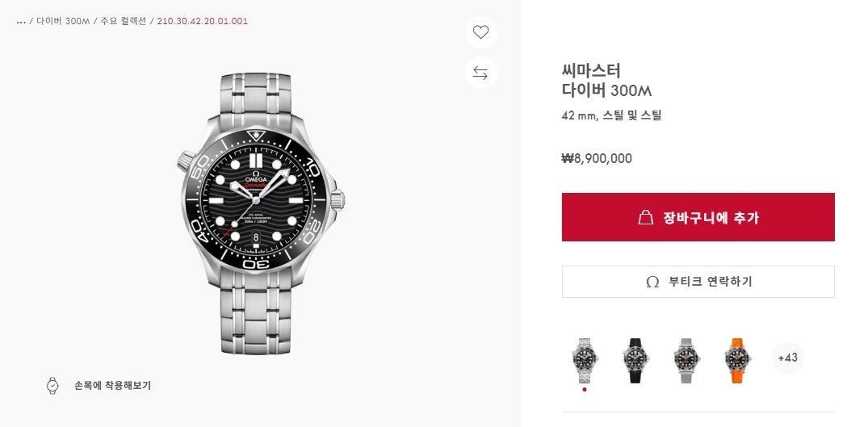Go to 주요 컬렉션 breadcrumb
Screen dimensions: 868x427
pos(124,21)
